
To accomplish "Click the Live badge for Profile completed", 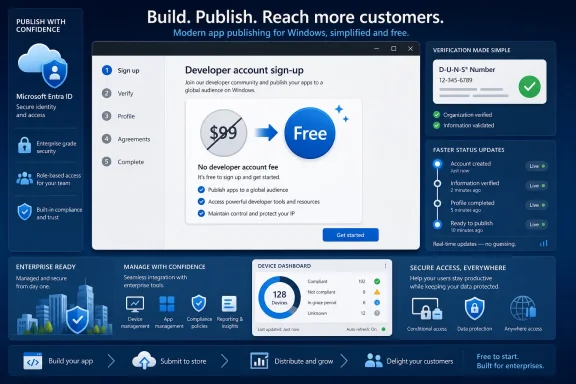I will (x=537, y=205).
